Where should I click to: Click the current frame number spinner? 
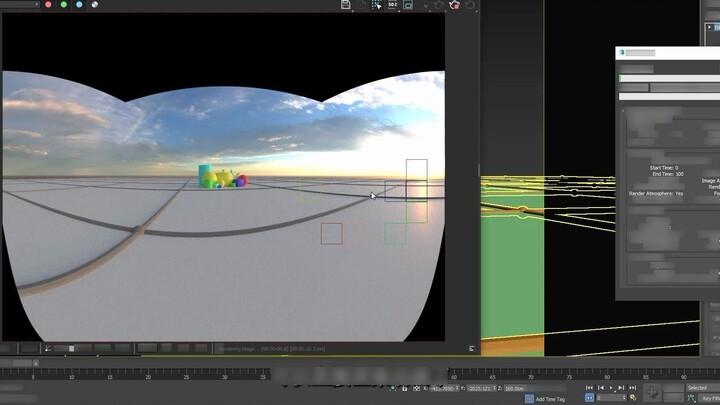610,398
